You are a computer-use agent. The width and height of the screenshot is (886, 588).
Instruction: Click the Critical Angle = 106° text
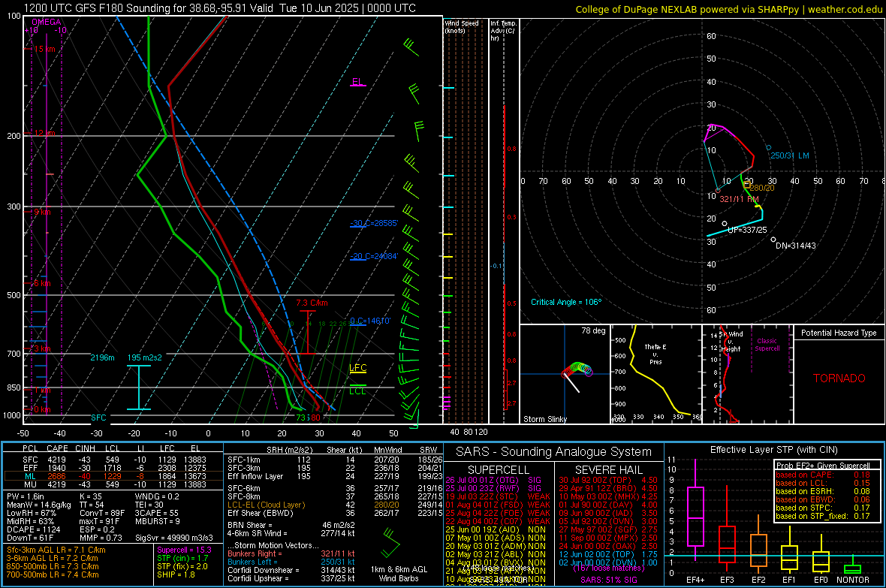click(566, 302)
